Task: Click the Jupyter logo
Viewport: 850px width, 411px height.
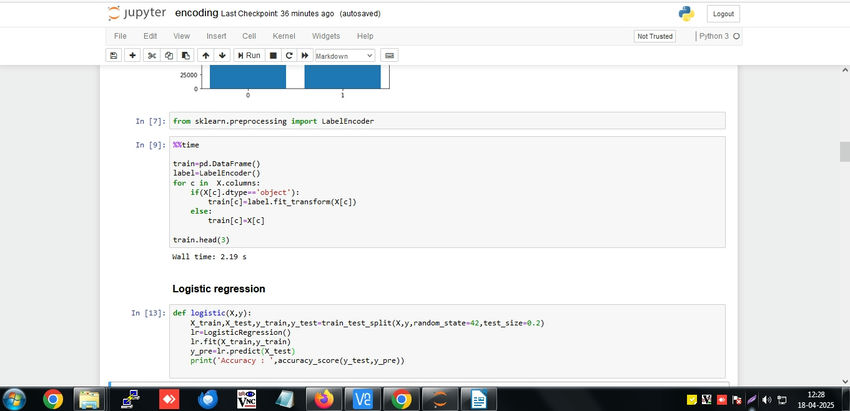Action: coord(137,14)
